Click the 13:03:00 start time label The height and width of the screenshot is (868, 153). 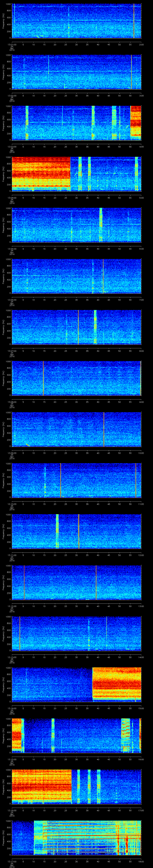point(12,147)
